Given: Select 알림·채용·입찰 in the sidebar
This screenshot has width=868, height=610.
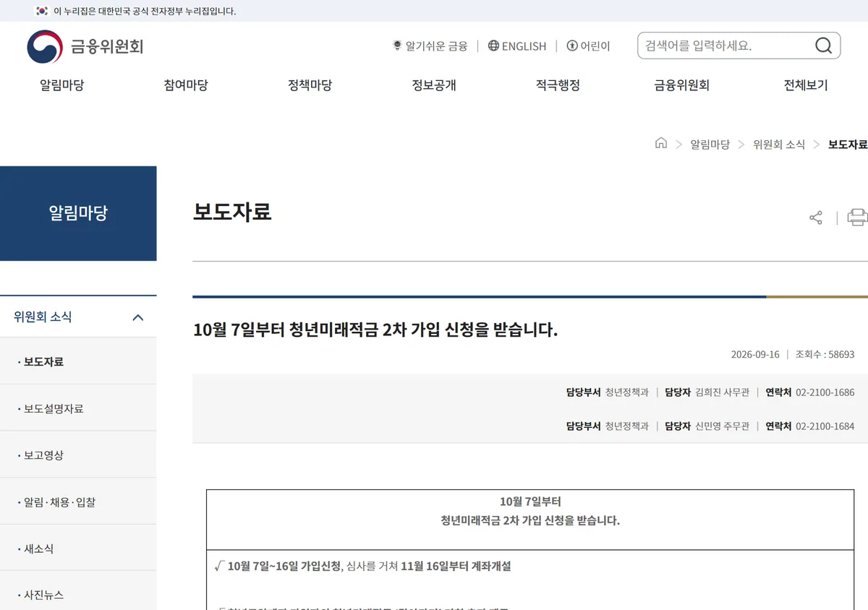Looking at the screenshot, I should (78, 502).
